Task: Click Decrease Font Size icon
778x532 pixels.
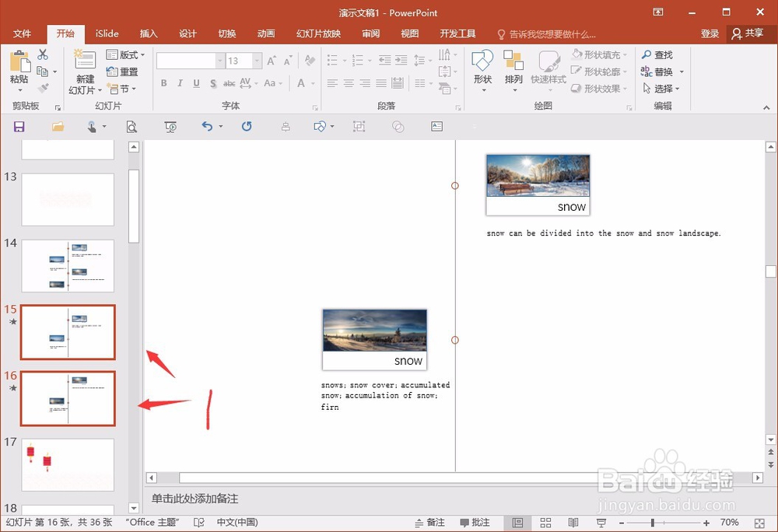Action: pos(288,61)
